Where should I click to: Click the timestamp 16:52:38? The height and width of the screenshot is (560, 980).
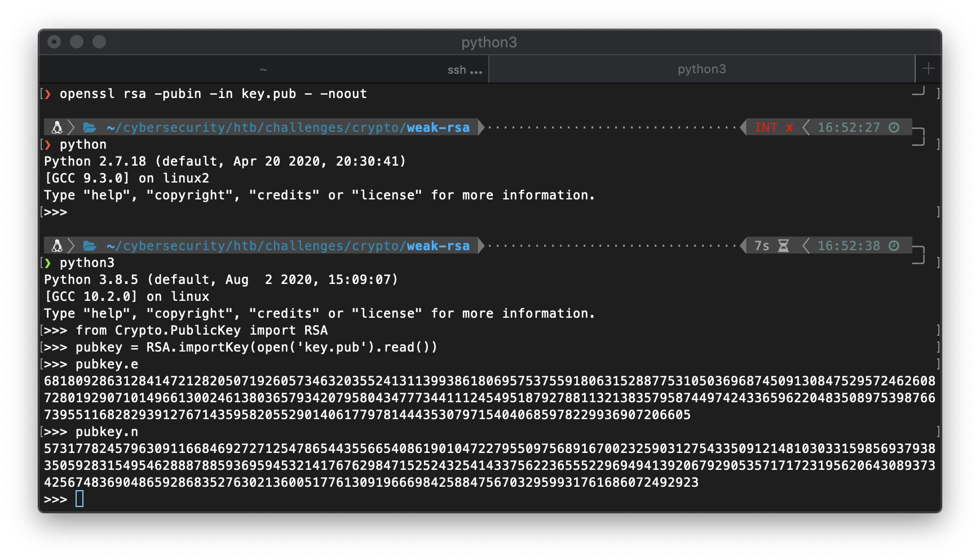[849, 246]
